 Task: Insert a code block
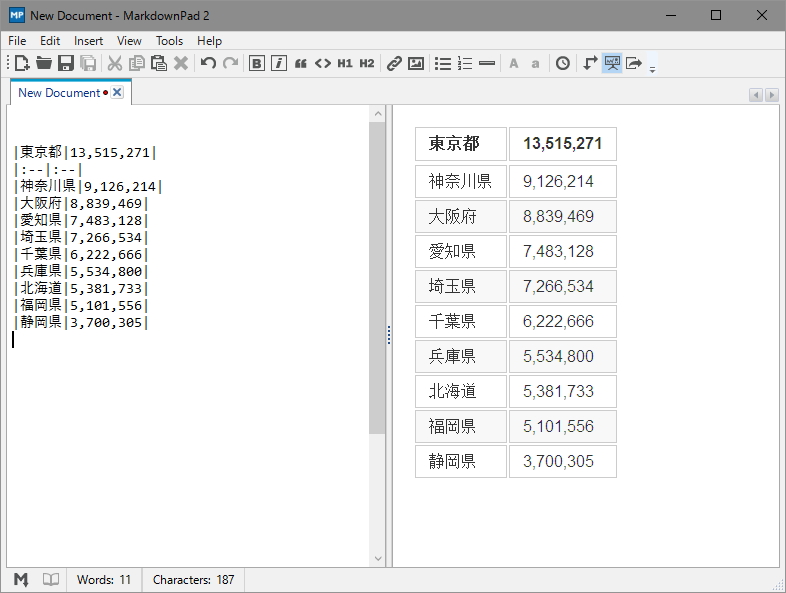point(323,63)
